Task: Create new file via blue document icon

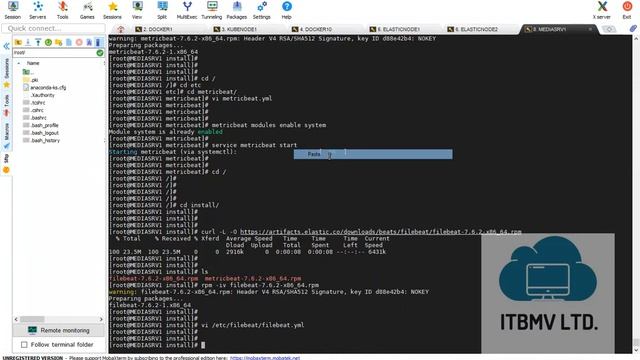Action: click(69, 42)
